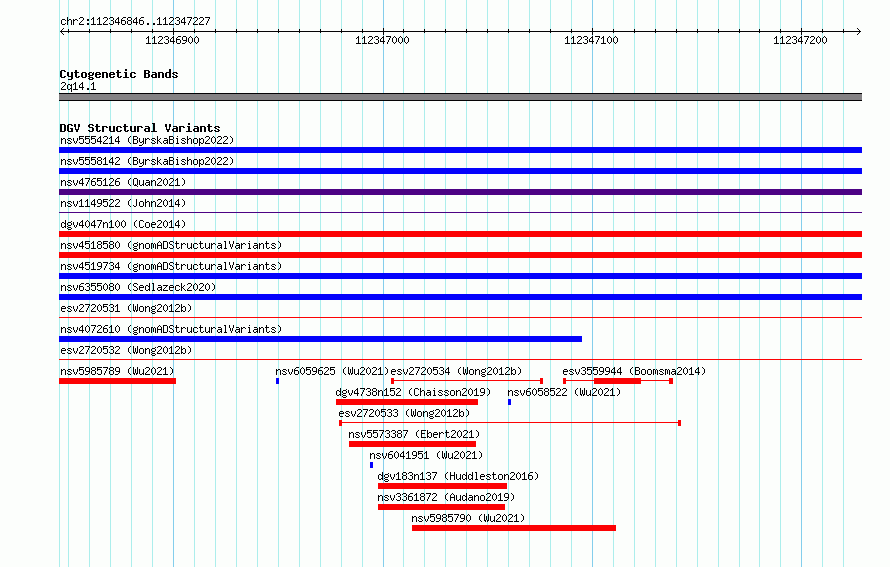This screenshot has width=890, height=567.
Task: Select the 2q14.1 band label
Action: [78, 86]
